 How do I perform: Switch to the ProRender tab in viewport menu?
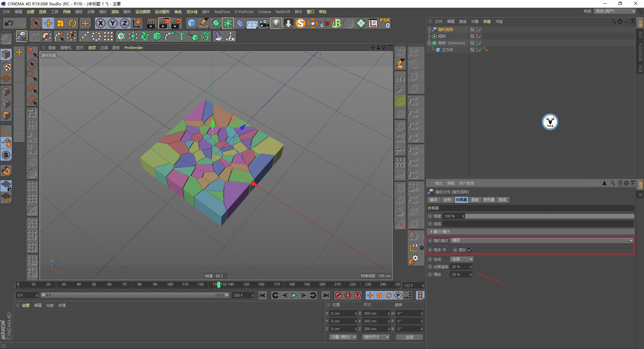coord(133,48)
